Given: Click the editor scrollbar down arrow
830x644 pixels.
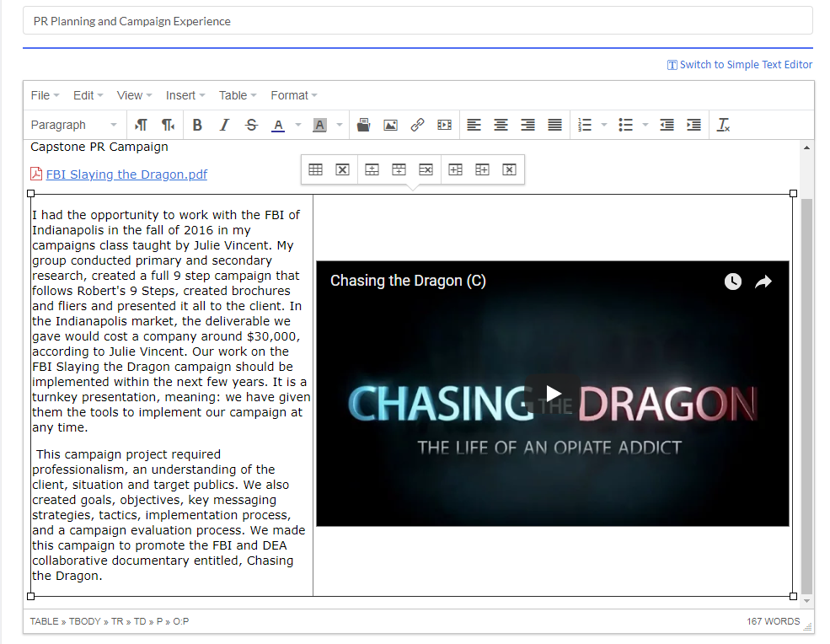Looking at the screenshot, I should pos(806,601).
